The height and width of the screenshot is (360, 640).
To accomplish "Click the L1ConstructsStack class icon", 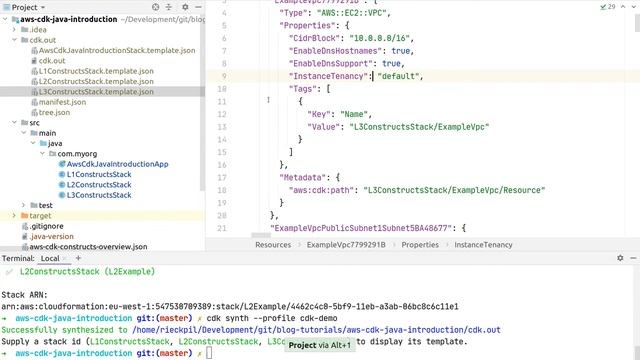I will pos(62,174).
